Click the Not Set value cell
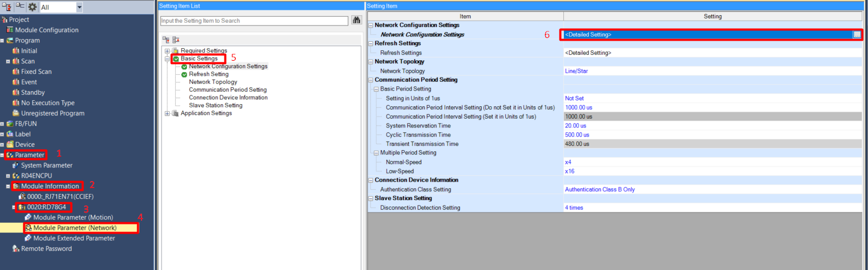868x270 pixels. 712,98
